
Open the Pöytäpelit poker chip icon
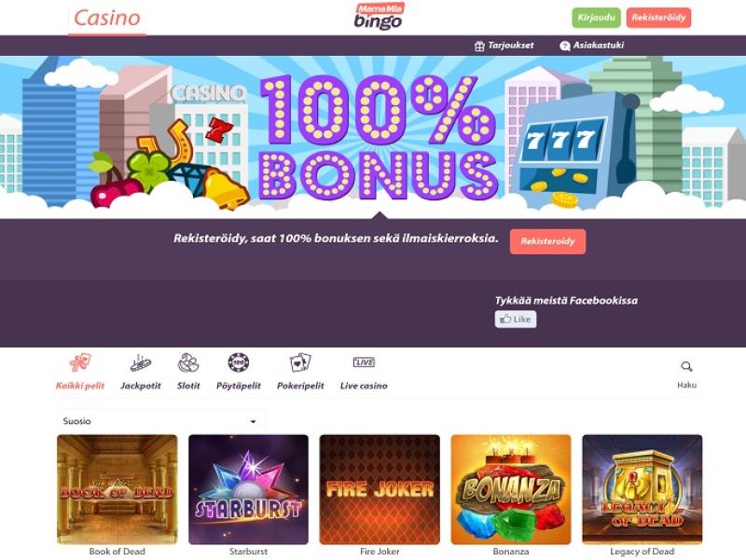[239, 362]
